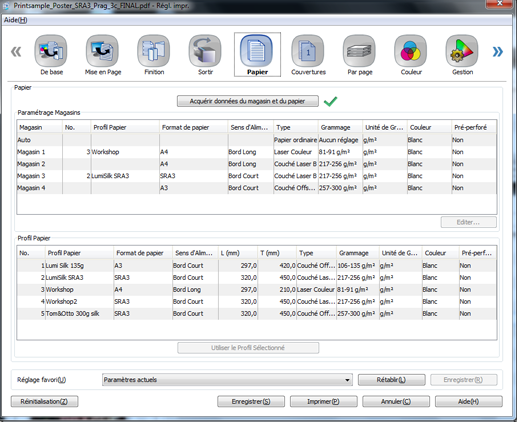Image resolution: width=517 pixels, height=422 pixels.
Task: Select the Gestion color management icon
Action: (462, 51)
